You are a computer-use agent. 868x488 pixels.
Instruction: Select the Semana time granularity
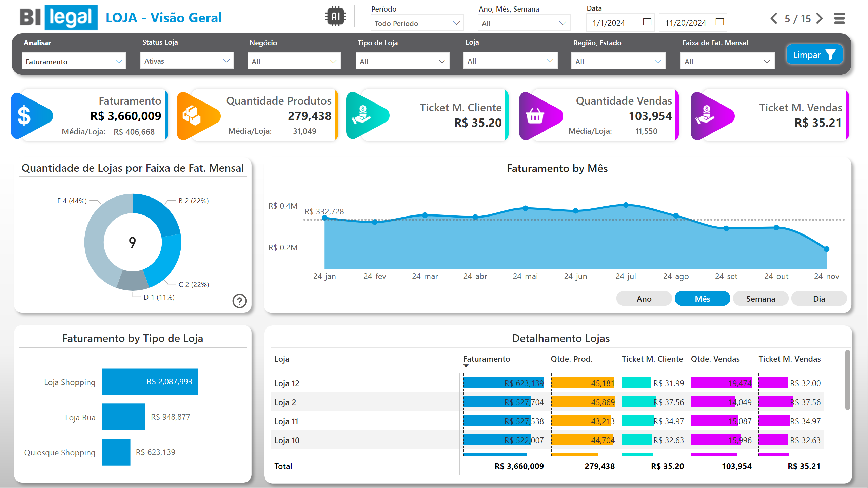pos(761,299)
